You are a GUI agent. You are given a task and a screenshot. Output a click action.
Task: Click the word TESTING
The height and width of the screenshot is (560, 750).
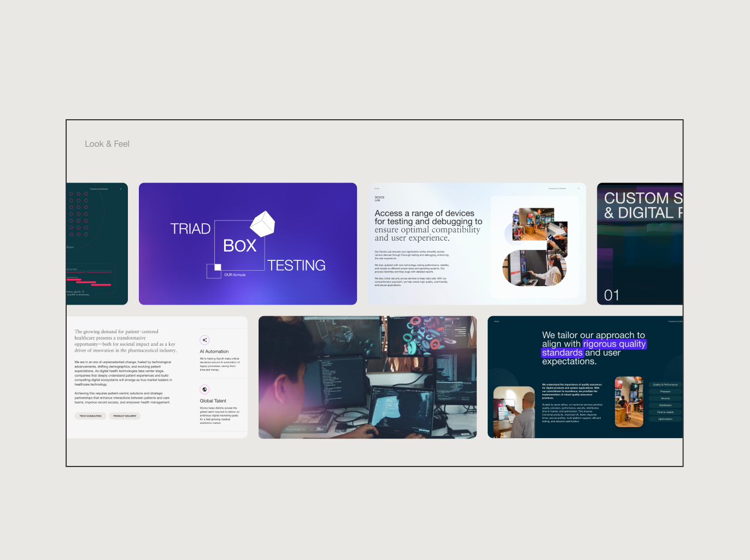(x=296, y=265)
